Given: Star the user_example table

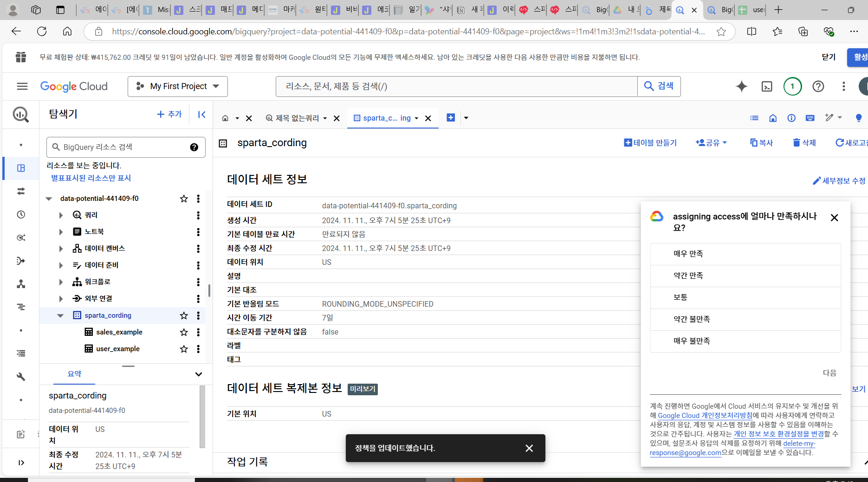Looking at the screenshot, I should 184,349.
